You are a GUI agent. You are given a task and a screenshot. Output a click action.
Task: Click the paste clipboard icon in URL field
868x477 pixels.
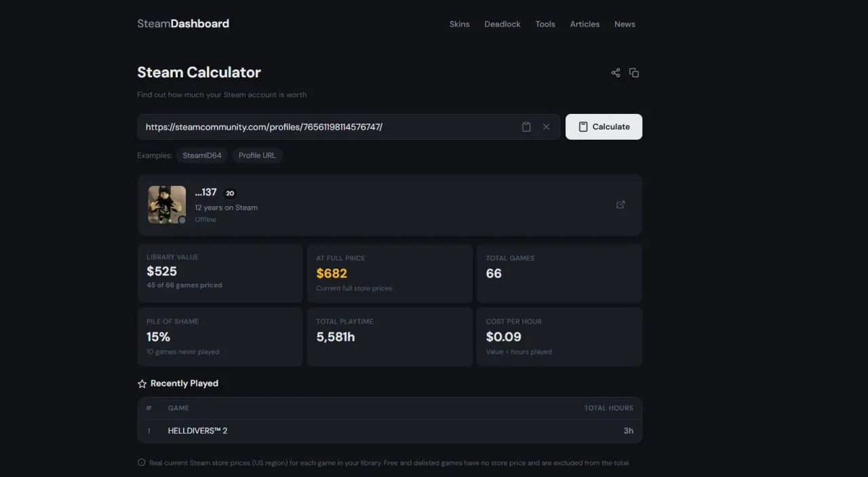click(x=526, y=127)
